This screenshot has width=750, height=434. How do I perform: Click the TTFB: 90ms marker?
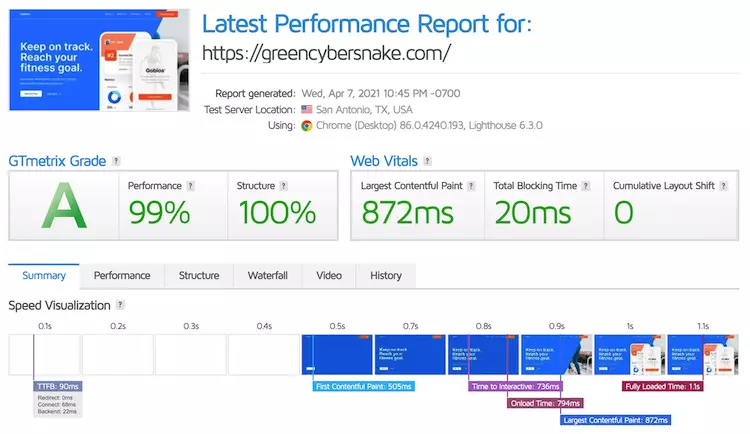pos(57,386)
